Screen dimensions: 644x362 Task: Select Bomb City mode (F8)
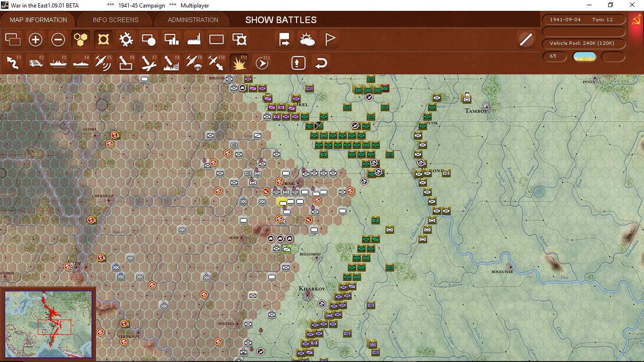171,62
